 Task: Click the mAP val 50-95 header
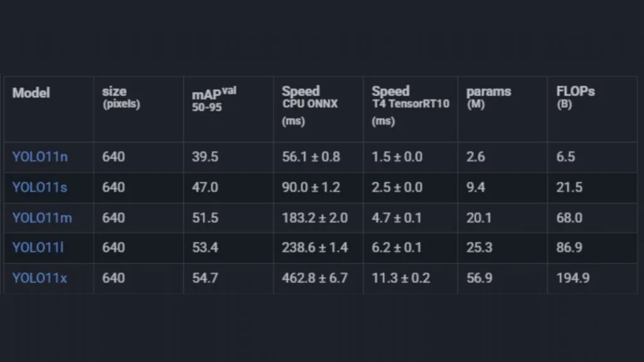[x=214, y=99]
